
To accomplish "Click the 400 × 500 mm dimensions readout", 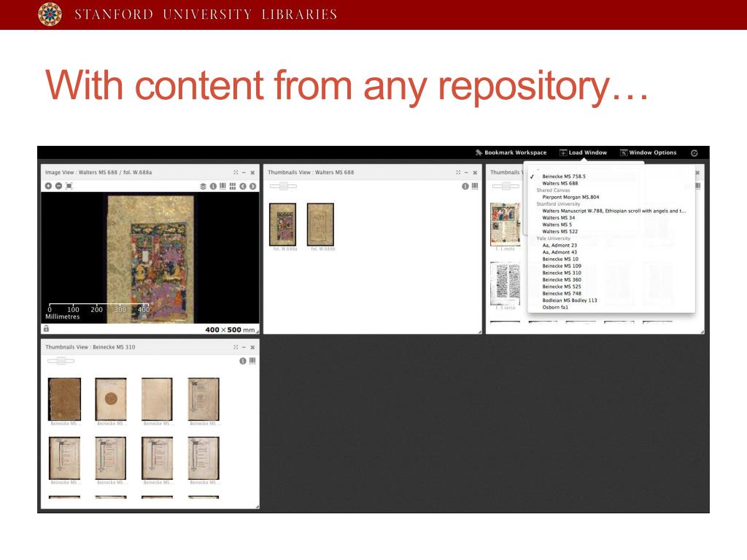I will coord(230,330).
